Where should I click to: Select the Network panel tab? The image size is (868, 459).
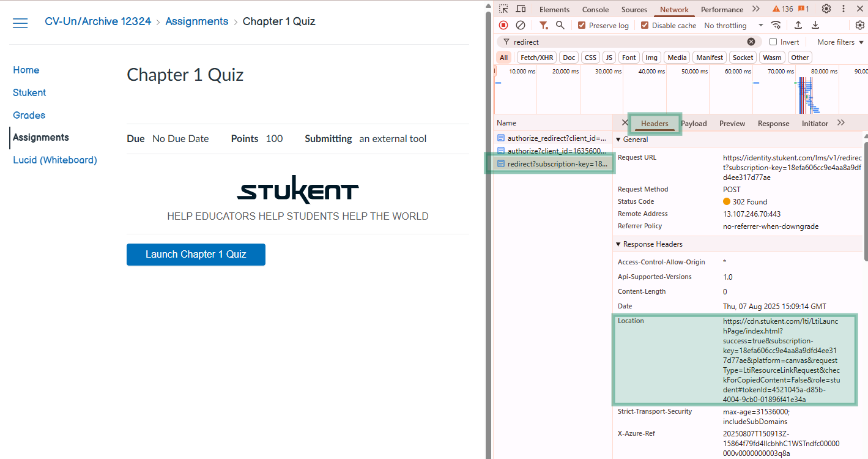click(x=674, y=9)
